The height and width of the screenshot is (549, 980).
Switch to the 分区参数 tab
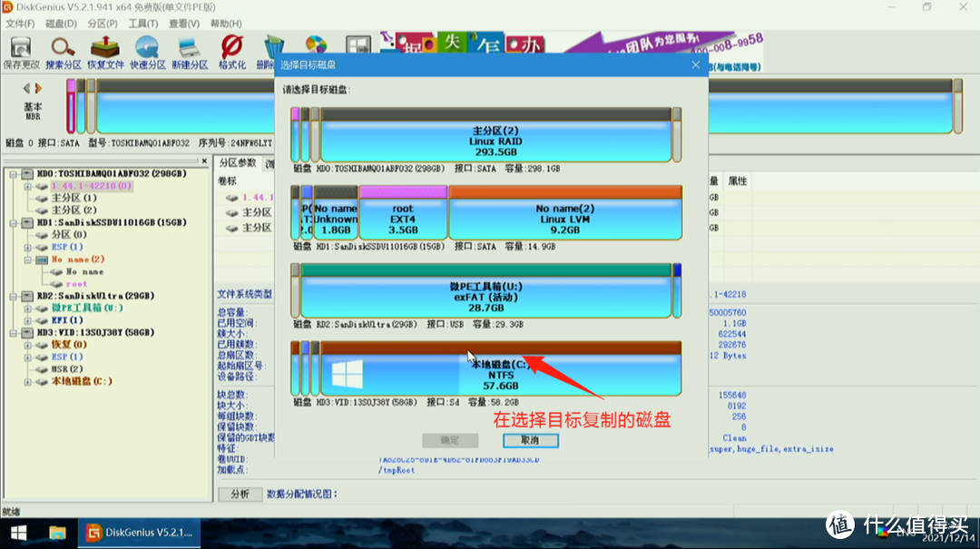point(238,163)
